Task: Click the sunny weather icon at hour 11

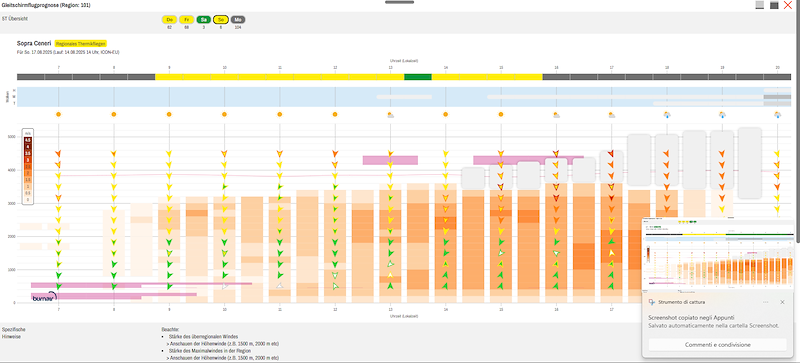Action: point(280,114)
